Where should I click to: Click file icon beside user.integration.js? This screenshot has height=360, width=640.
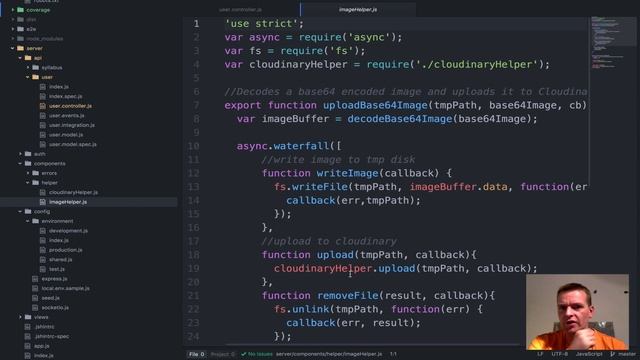click(x=42, y=125)
